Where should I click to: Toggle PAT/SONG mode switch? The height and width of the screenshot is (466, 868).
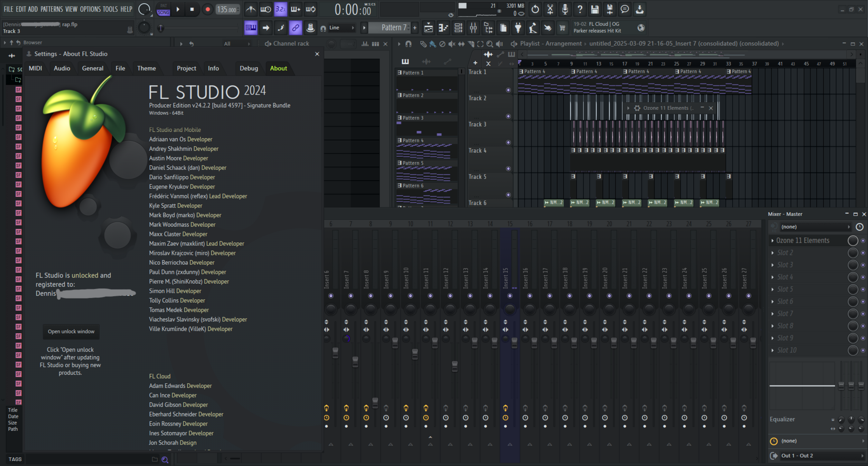click(x=163, y=9)
